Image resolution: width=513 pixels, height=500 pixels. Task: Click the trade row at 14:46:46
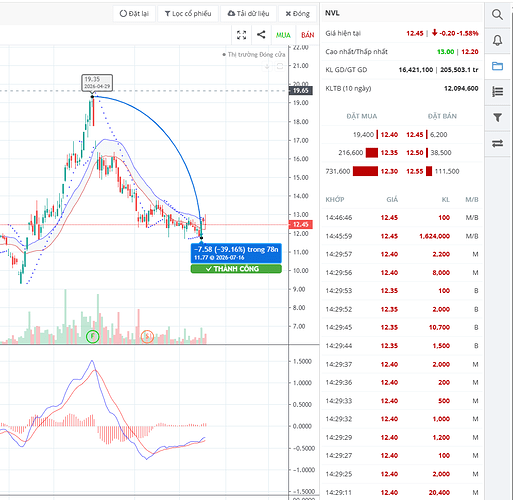click(402, 218)
